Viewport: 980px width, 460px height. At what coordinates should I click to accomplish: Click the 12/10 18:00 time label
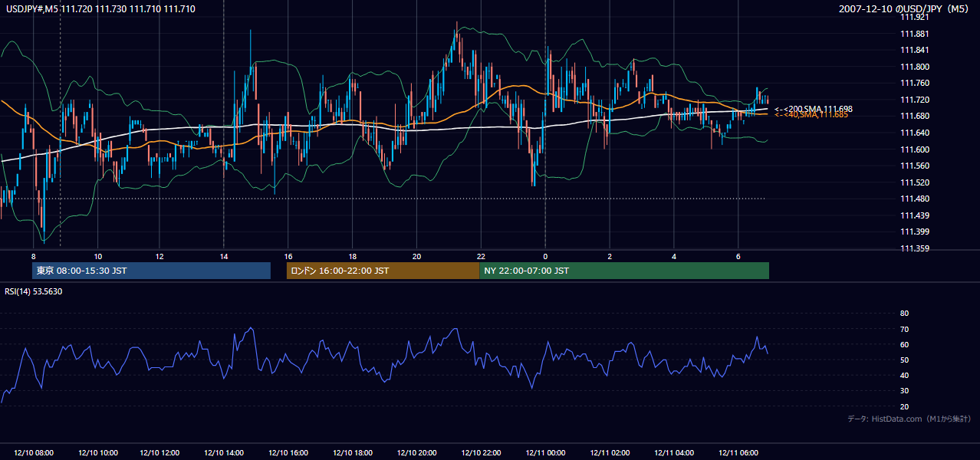(354, 453)
